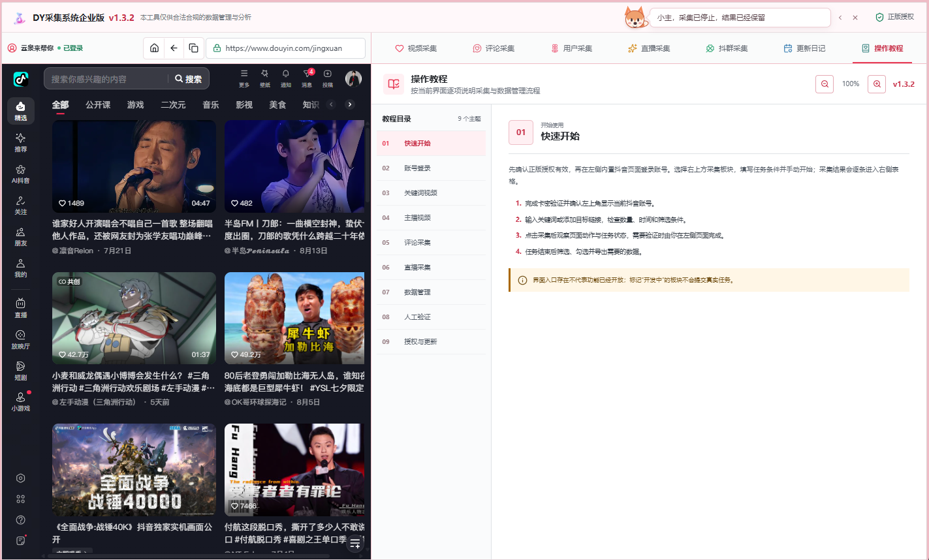Click the 搜索 button
929x560 pixels.
188,79
